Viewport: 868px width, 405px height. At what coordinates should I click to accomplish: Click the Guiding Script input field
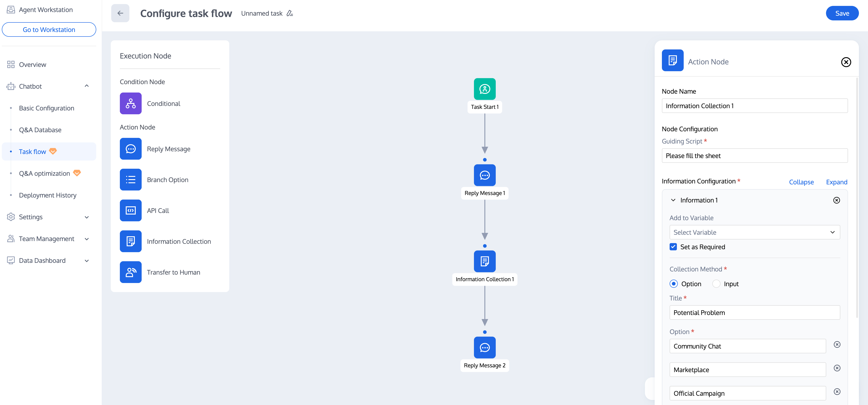point(754,156)
